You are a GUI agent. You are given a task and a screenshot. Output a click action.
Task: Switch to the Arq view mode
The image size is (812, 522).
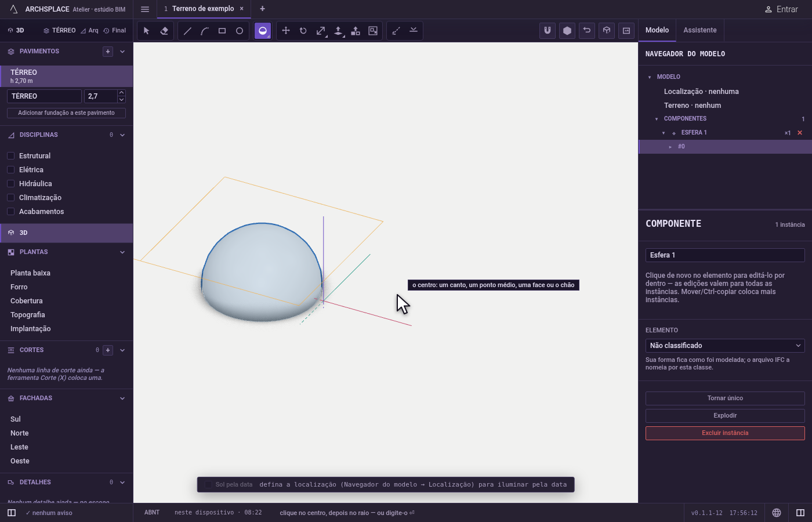pos(89,31)
